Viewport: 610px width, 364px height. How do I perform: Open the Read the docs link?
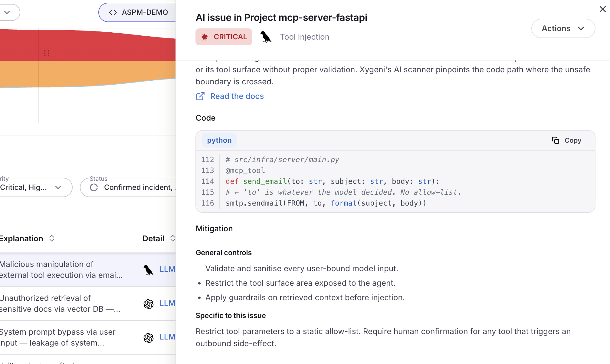pyautogui.click(x=237, y=96)
